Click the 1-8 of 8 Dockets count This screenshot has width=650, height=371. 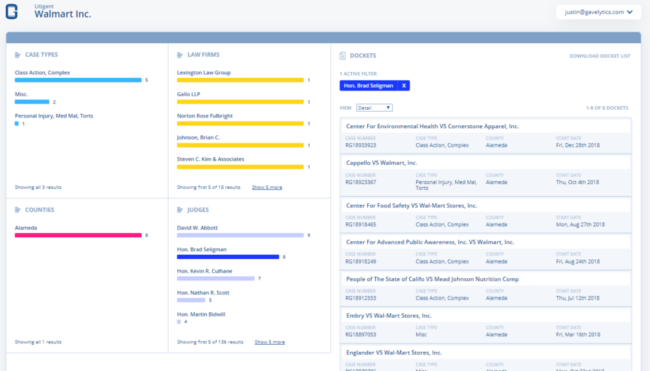607,108
